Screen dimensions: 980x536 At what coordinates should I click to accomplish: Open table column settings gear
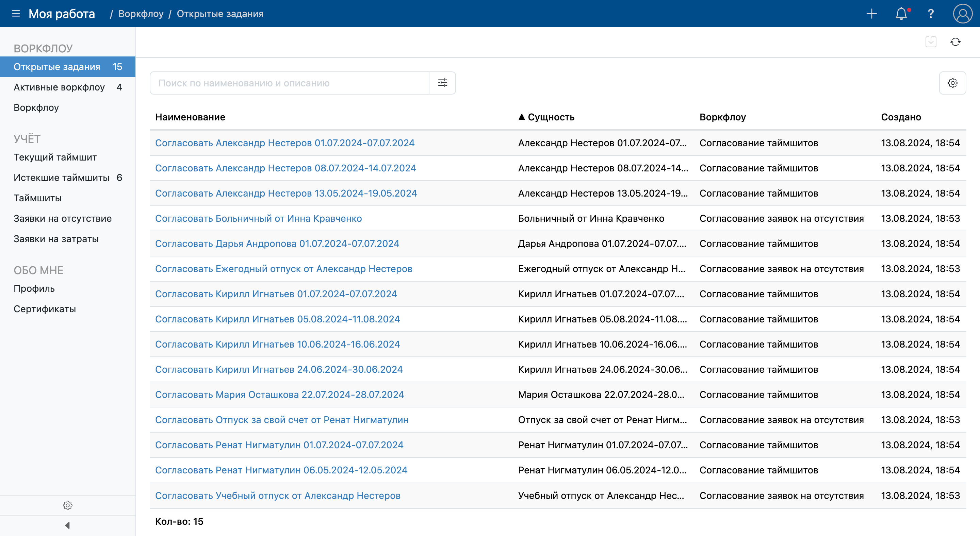(x=953, y=83)
